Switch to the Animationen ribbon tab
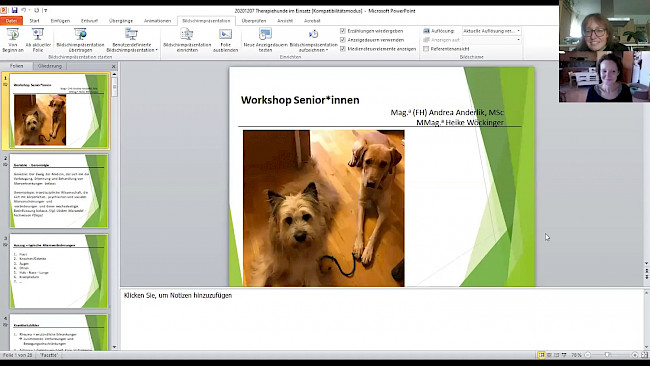Viewport: 650px width, 366px height. [158, 21]
